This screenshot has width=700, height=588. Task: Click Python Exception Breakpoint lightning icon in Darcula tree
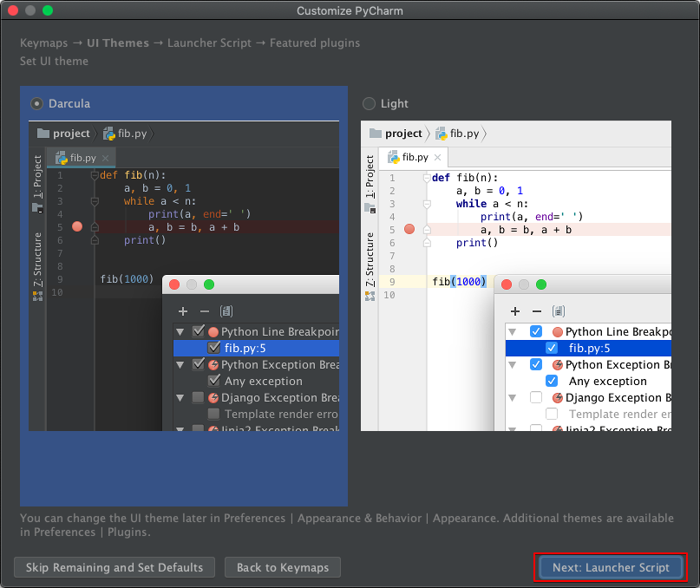213,365
